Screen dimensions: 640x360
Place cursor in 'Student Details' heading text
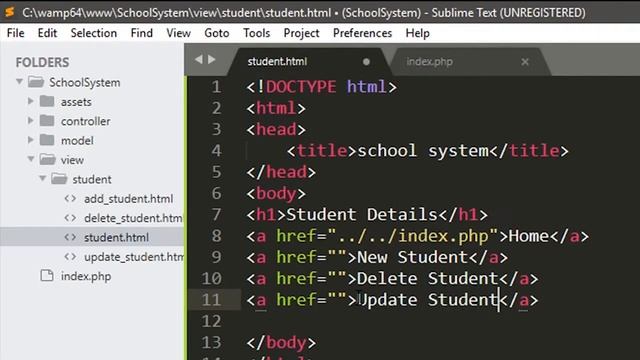click(362, 215)
